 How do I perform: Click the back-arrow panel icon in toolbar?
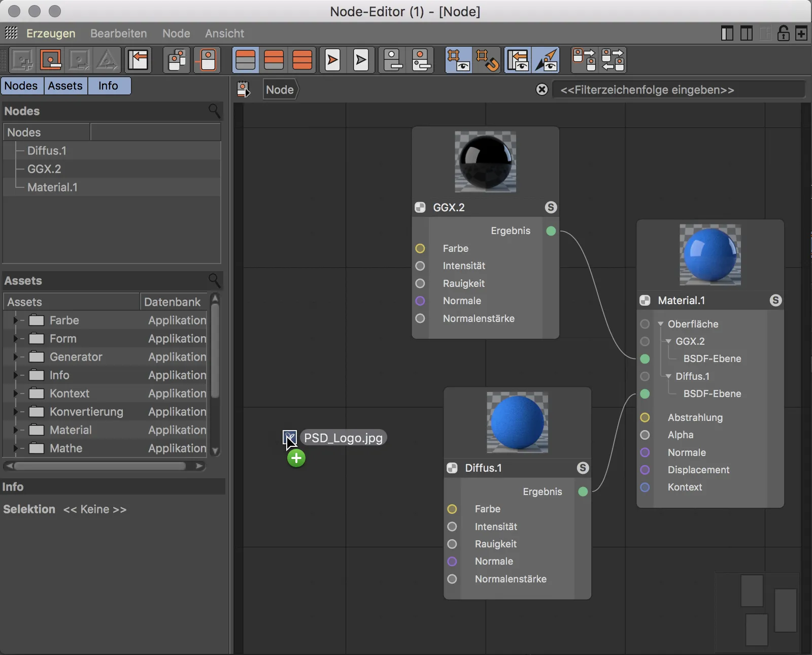pos(138,60)
